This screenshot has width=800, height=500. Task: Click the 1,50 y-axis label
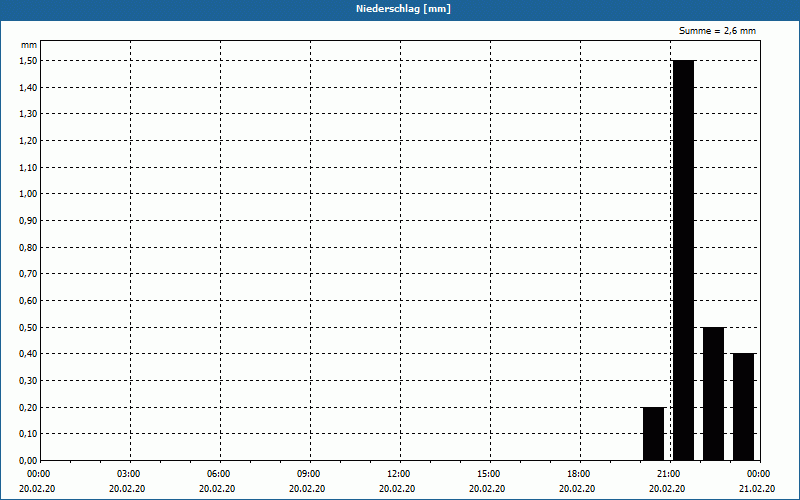coord(28,61)
